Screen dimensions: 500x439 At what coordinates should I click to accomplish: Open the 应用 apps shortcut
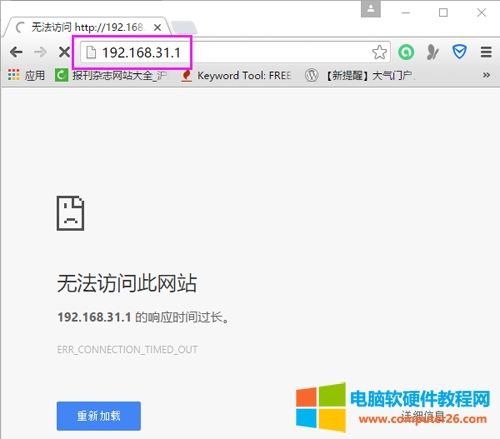pos(26,75)
